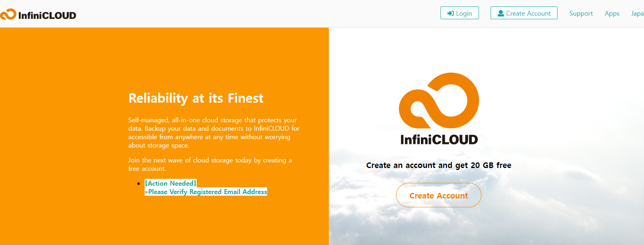Go to the Apps page
This screenshot has width=644, height=245.
612,13
